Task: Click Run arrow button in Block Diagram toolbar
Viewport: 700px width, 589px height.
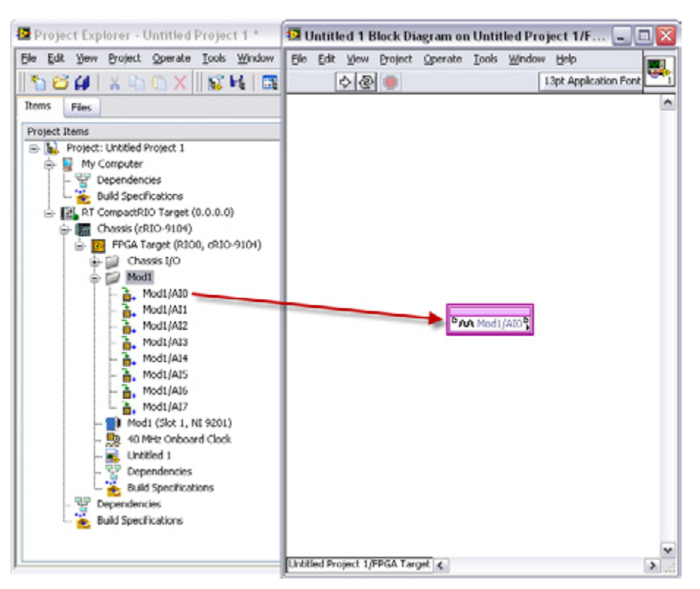Action: [x=345, y=82]
